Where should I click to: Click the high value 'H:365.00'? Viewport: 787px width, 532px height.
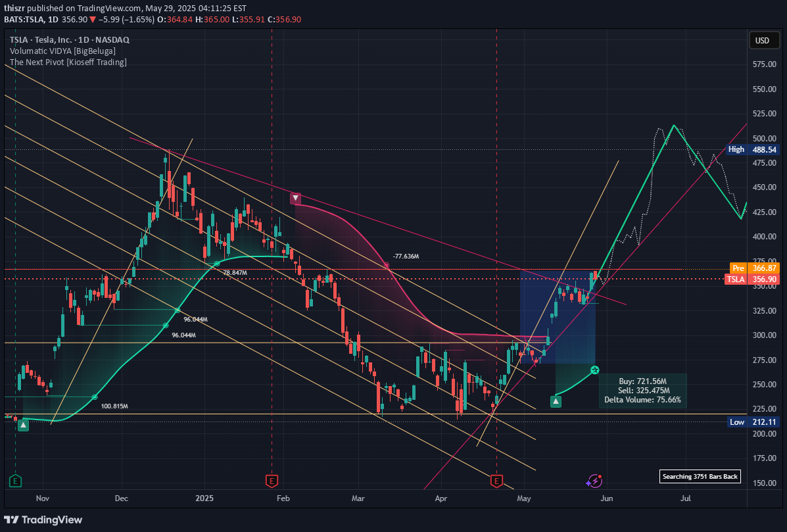[213, 20]
